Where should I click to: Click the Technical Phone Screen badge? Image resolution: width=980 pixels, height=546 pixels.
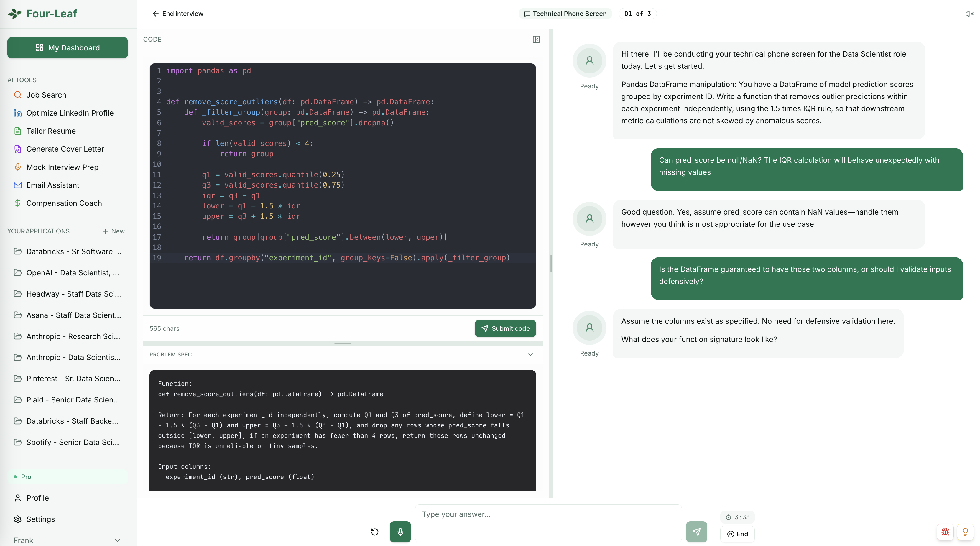coord(565,14)
